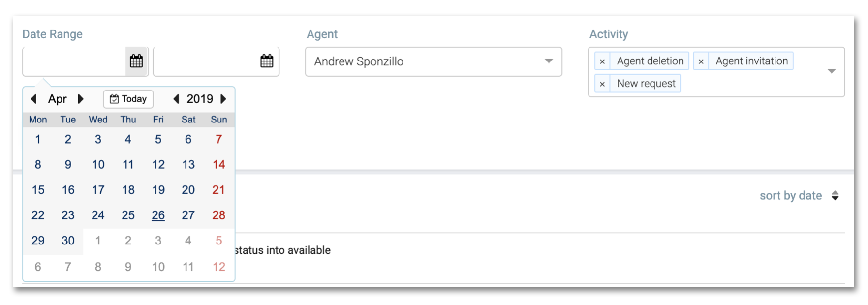Select April 30 in the calendar

click(68, 241)
